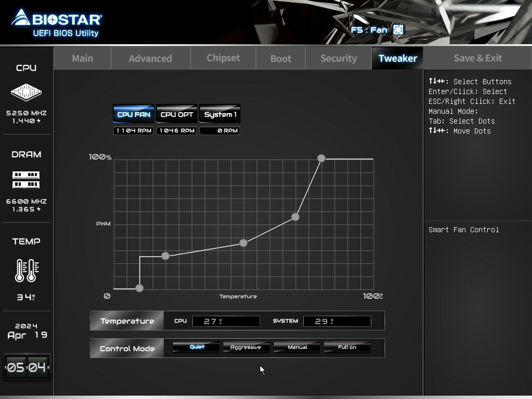Click the Apr 19 date display

pos(27,335)
